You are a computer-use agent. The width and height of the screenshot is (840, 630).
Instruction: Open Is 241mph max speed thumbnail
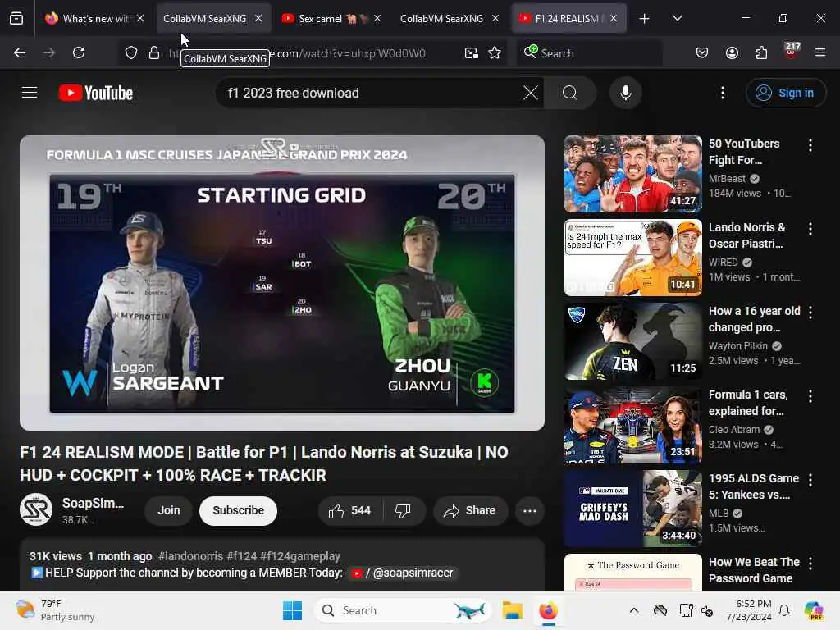click(x=633, y=257)
